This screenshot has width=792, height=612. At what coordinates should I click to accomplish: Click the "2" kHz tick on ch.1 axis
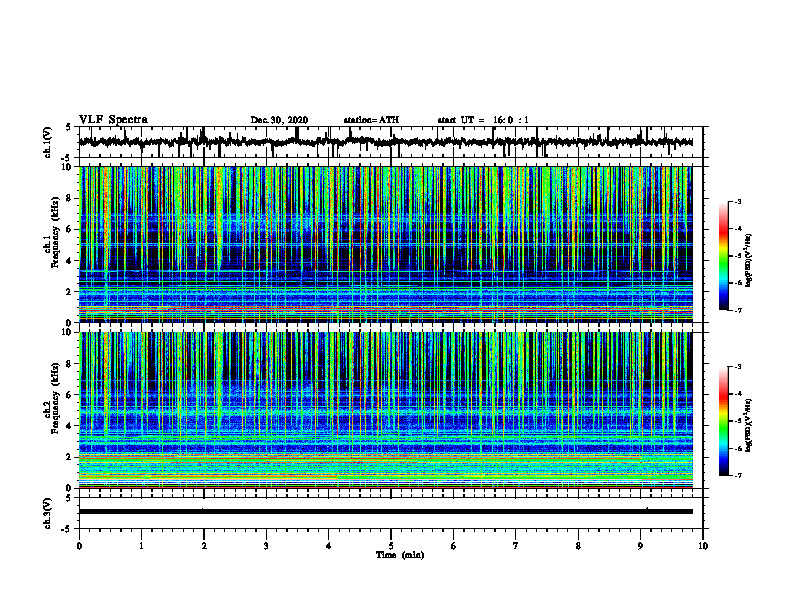(x=71, y=292)
